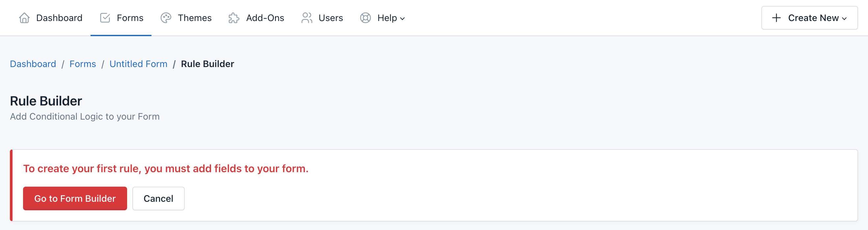Viewport: 868px width, 230px height.
Task: Switch to the Forms tab label
Action: pyautogui.click(x=130, y=18)
